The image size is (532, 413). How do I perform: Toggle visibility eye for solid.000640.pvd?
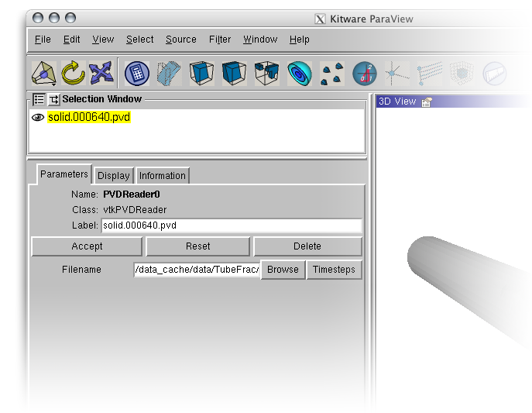38,118
